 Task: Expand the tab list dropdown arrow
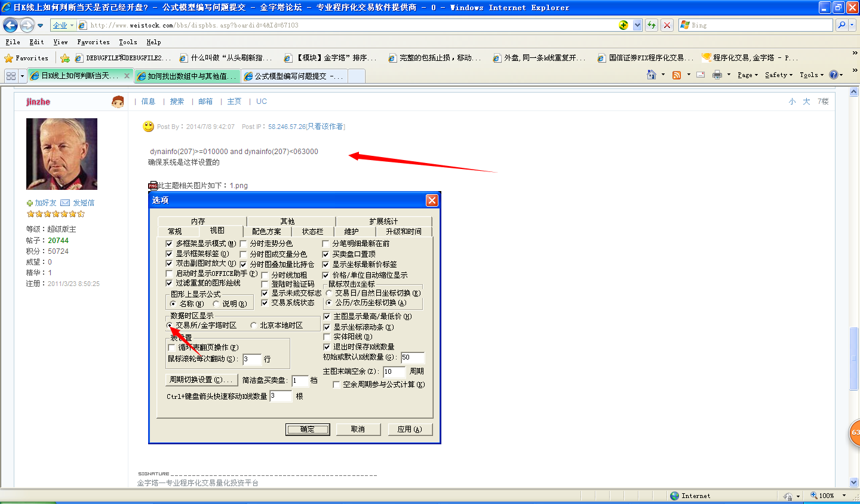(x=22, y=76)
